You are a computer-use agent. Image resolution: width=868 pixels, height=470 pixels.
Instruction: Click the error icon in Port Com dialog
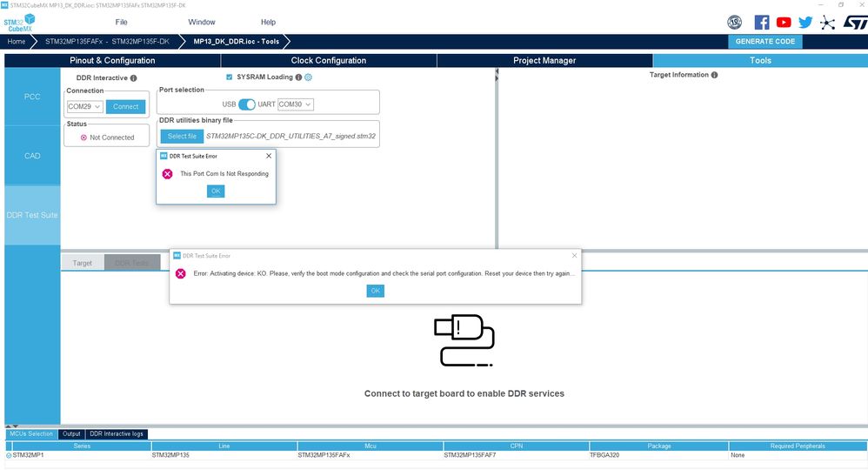[x=167, y=174]
